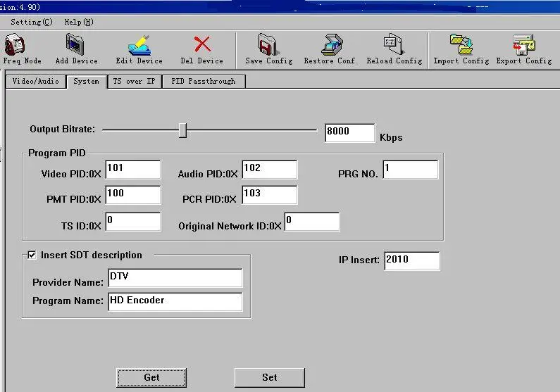Click the Freq Node toolbar icon
The width and height of the screenshot is (560, 392).
pos(15,44)
